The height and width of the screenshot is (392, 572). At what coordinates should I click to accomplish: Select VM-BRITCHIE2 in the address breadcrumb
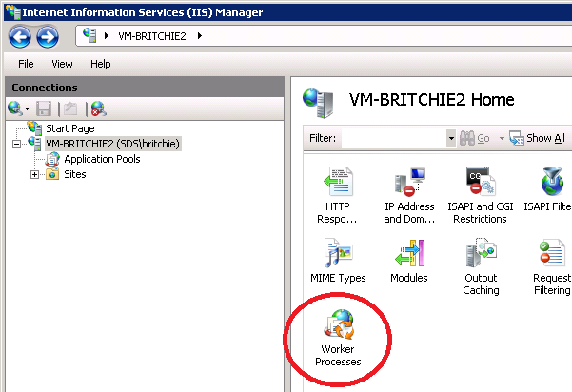pos(152,36)
